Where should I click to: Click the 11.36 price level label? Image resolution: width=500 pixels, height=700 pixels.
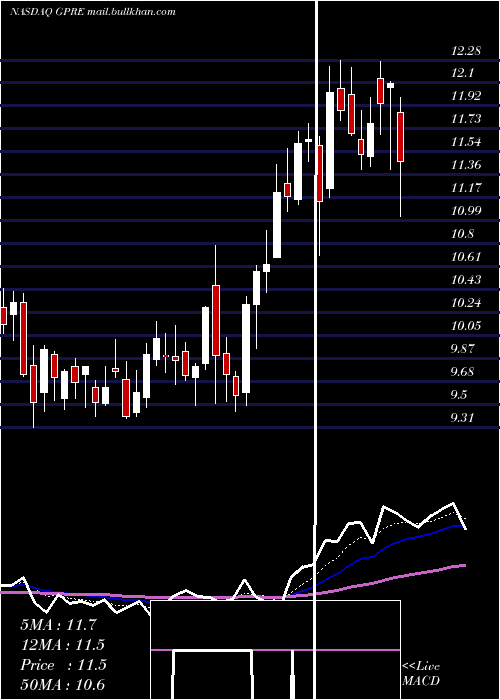pos(466,165)
